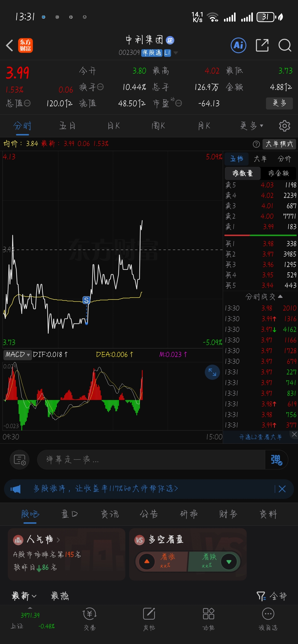Open the 交易 trading icon

pos(90,614)
